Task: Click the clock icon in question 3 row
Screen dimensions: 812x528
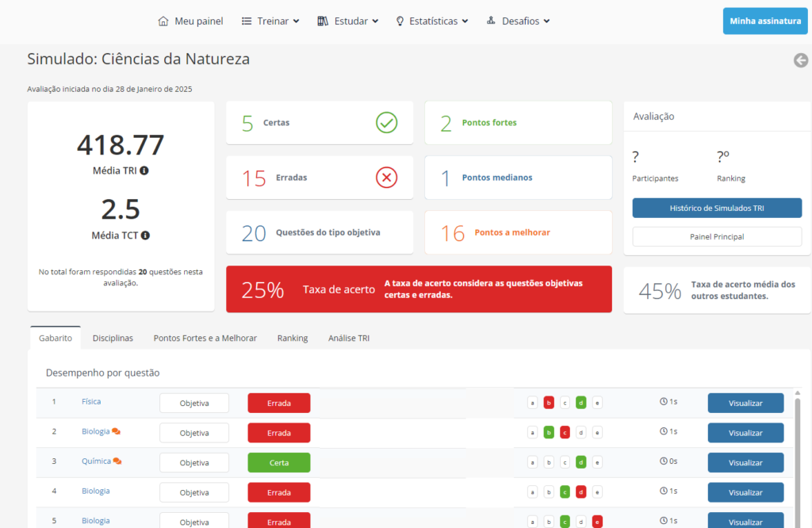Action: point(664,461)
